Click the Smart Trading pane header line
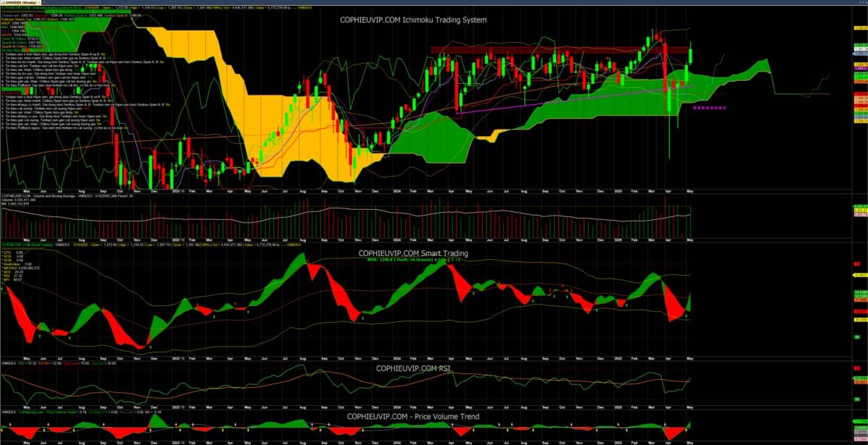The width and height of the screenshot is (868, 445). (x=152, y=245)
